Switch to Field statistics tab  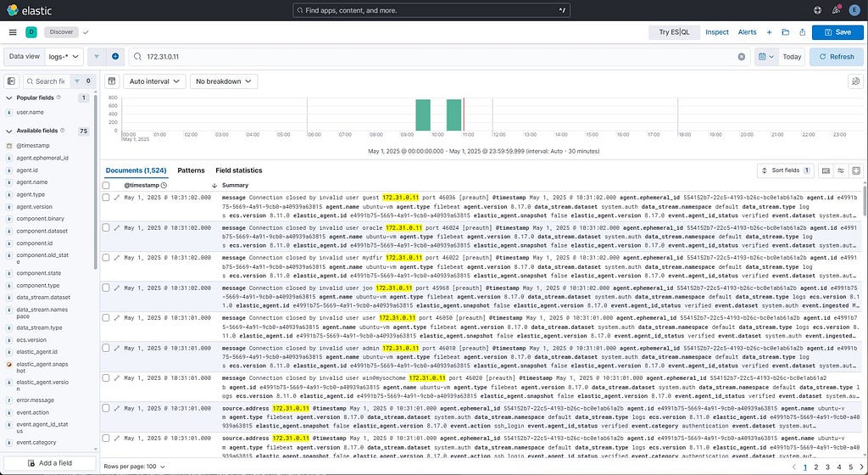point(238,170)
